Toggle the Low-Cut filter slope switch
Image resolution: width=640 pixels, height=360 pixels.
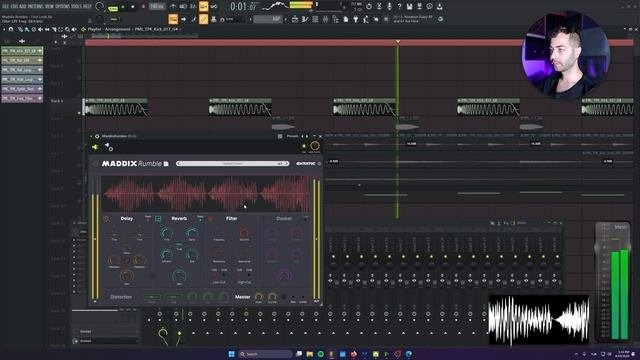[x=219, y=275]
